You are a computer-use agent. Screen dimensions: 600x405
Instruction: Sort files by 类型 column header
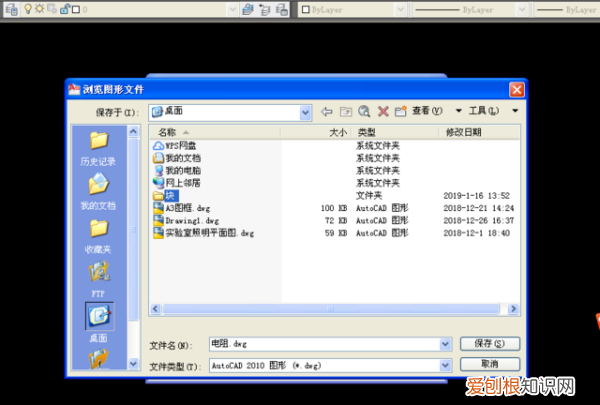click(395, 132)
